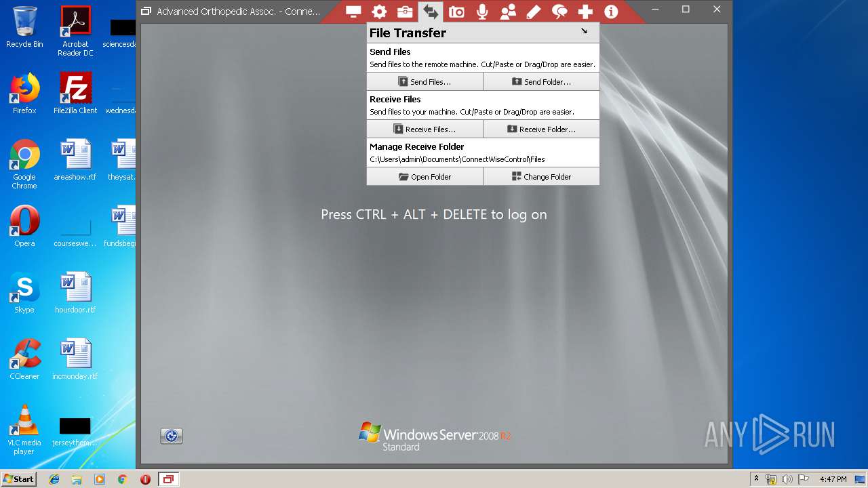Show hidden system tray icons
Image resolution: width=868 pixels, height=488 pixels.
[x=756, y=479]
